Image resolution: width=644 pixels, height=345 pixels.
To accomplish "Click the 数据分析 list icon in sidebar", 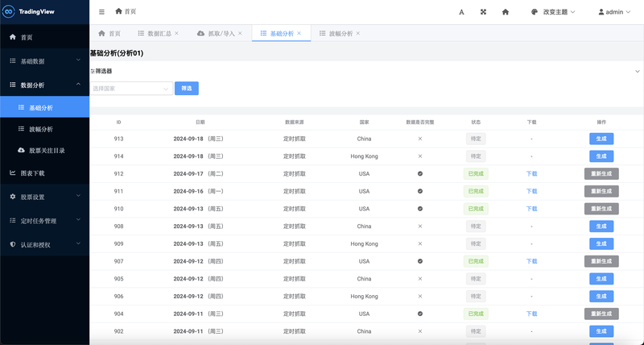I will click(13, 85).
